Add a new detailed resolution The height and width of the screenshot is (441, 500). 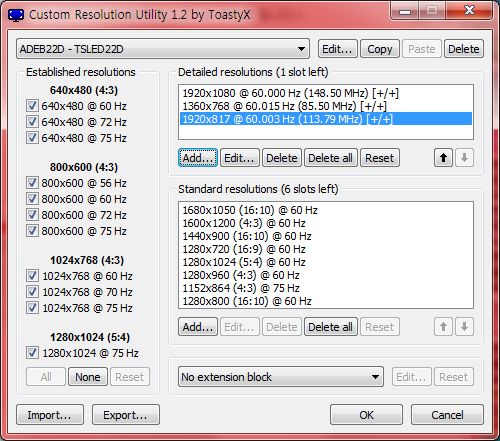(x=198, y=158)
